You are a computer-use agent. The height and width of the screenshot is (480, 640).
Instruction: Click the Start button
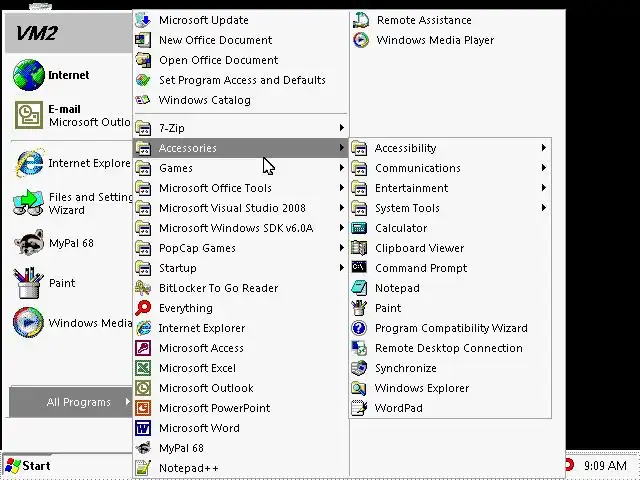(28, 465)
